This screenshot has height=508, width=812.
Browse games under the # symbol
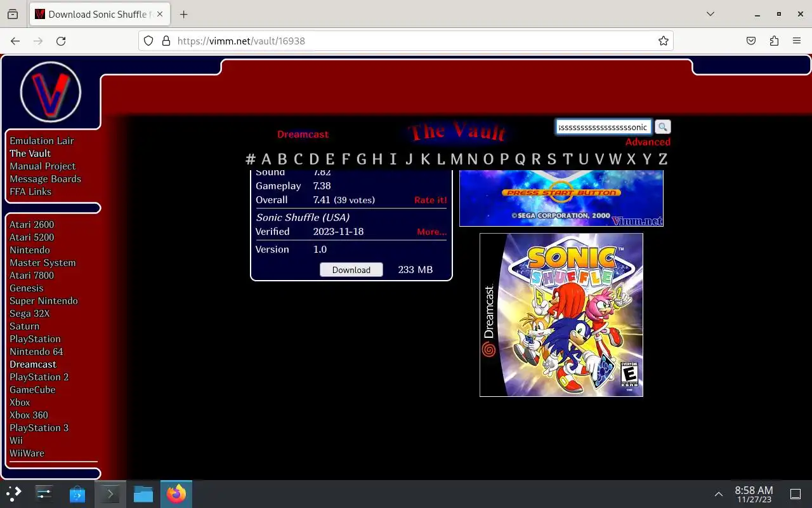coord(251,159)
